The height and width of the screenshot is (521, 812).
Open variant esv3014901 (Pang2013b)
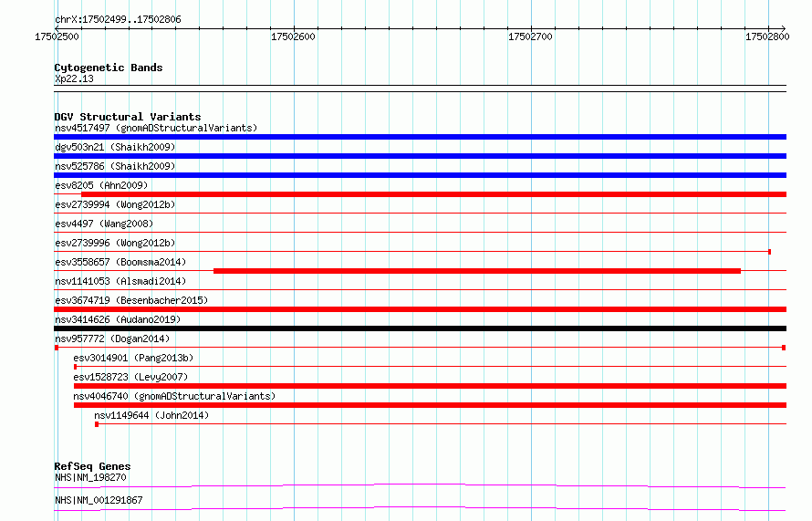tap(133, 358)
